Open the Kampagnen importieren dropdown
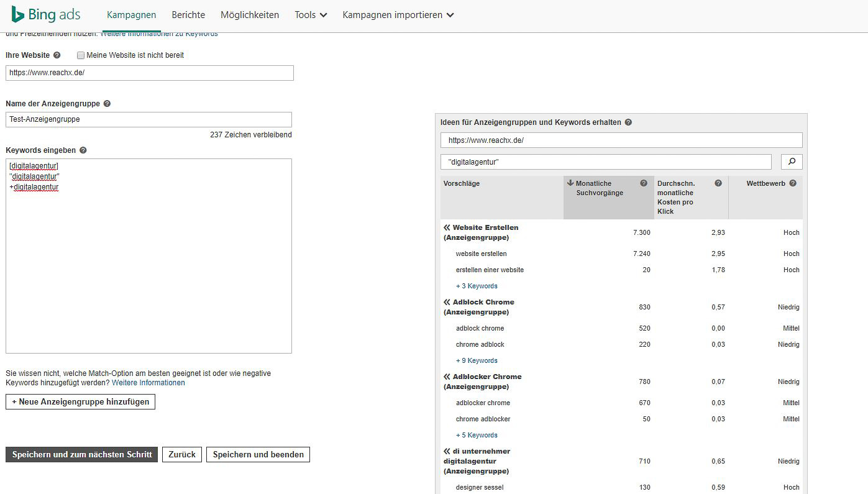 398,15
